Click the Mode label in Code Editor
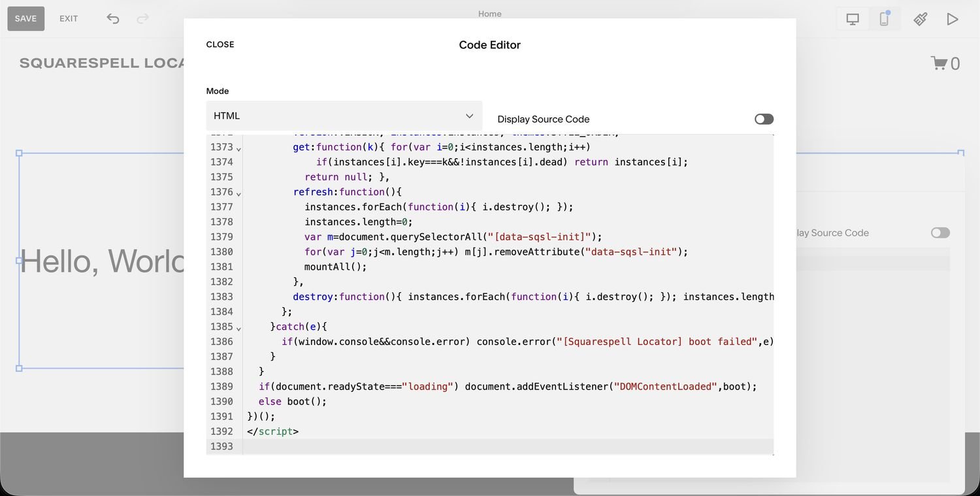The width and height of the screenshot is (980, 496). click(x=218, y=91)
